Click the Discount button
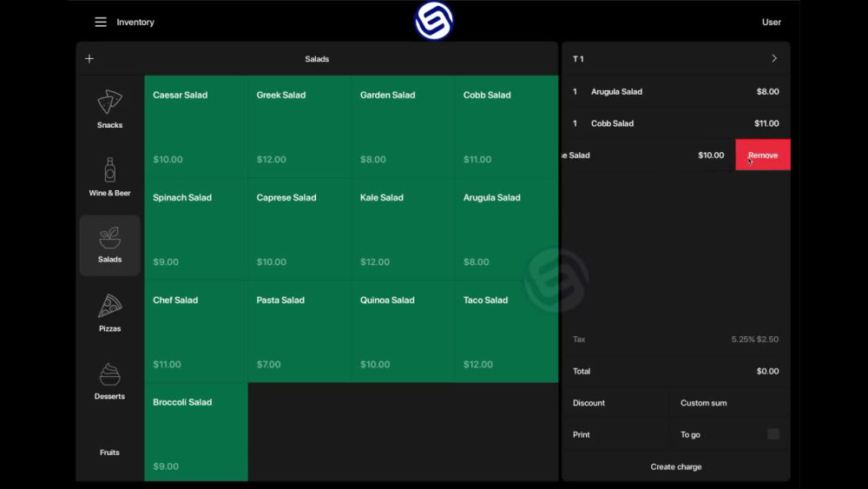 [x=615, y=403]
